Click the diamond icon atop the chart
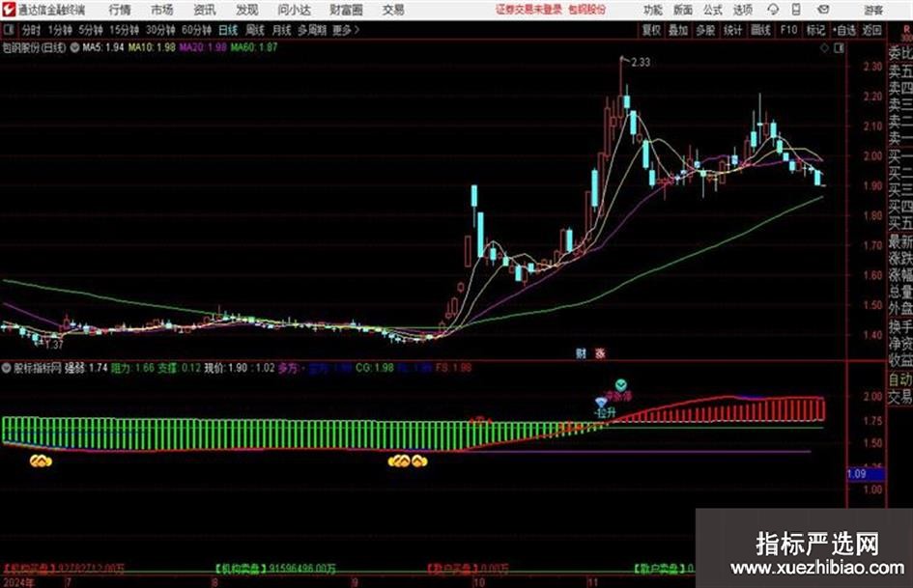The image size is (913, 588). coord(824,48)
